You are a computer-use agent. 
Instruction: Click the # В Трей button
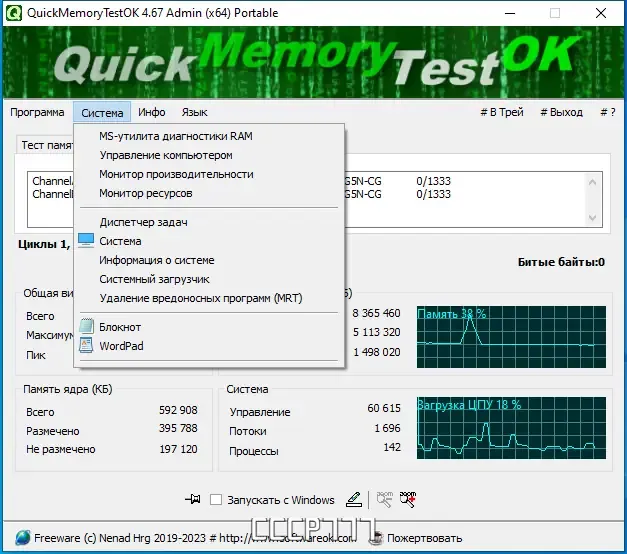(502, 112)
